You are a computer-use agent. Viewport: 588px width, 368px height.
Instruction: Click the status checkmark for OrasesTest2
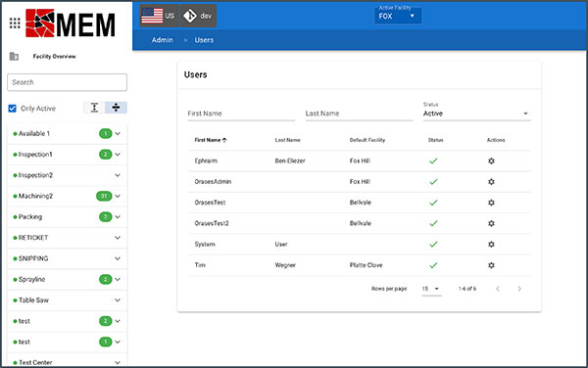pos(433,223)
